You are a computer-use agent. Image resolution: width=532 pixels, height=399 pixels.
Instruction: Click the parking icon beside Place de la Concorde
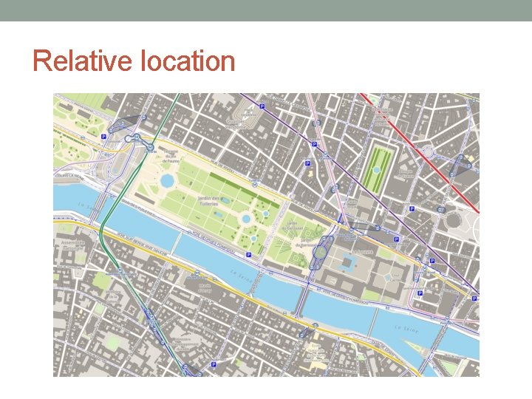pos(104,137)
